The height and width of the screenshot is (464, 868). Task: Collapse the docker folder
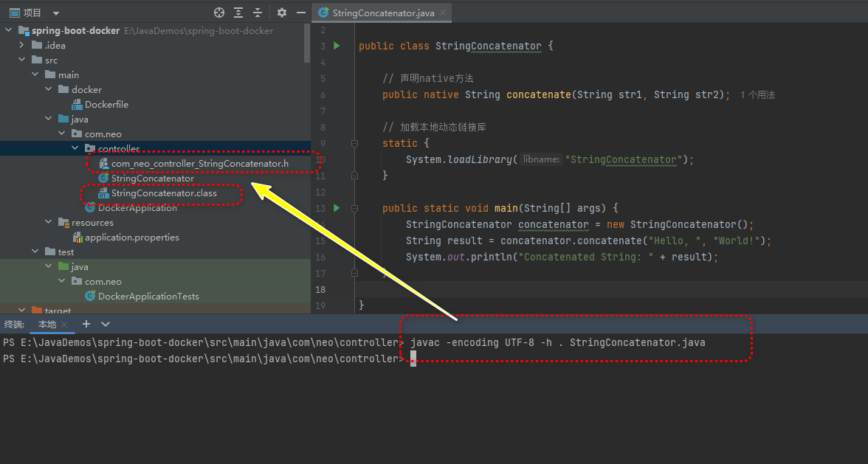[x=48, y=89]
